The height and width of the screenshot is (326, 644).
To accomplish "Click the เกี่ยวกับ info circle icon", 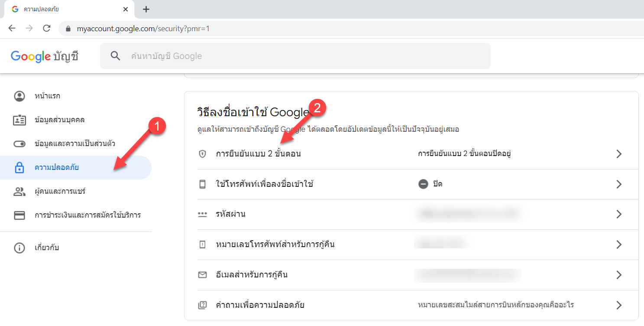I will point(19,248).
